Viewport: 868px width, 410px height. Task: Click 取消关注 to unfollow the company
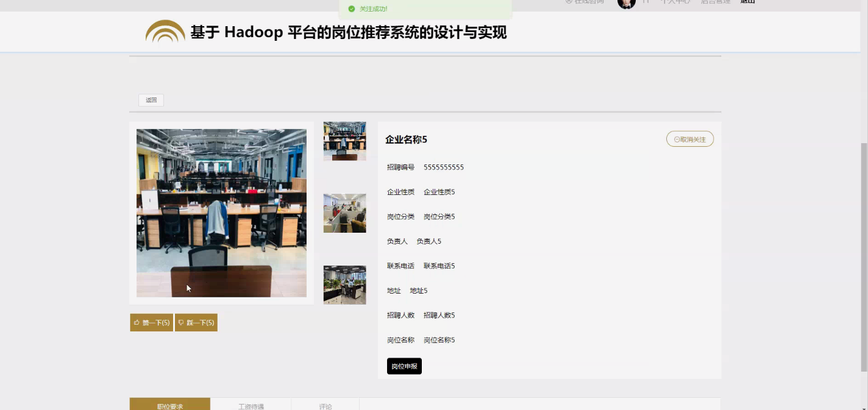click(690, 139)
